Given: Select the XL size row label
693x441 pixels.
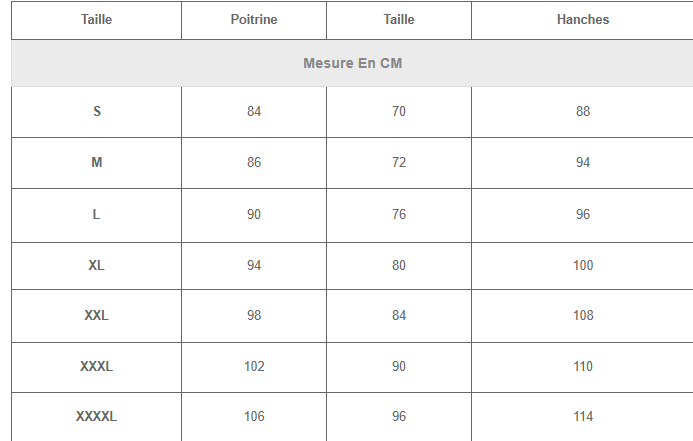Looking at the screenshot, I should click(97, 266).
